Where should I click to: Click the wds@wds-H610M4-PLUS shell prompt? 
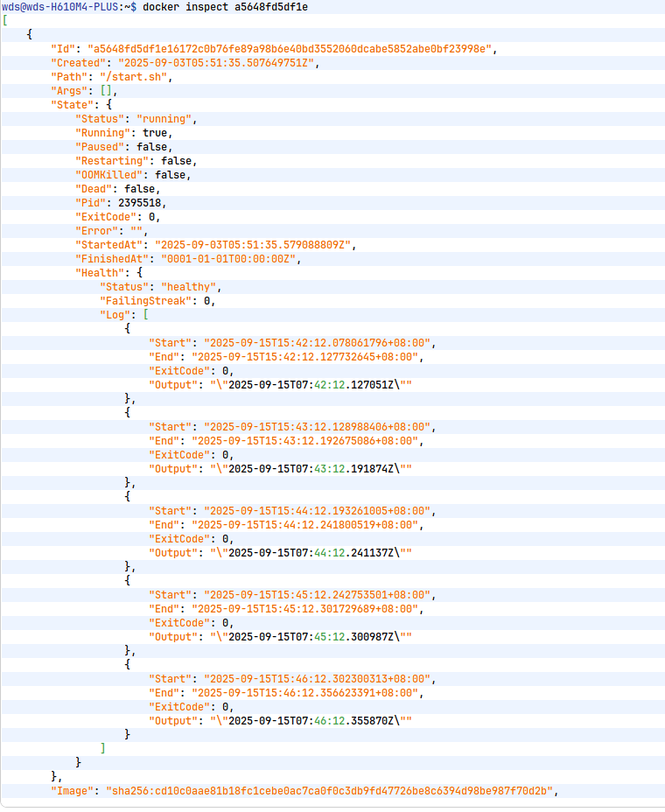57,7
